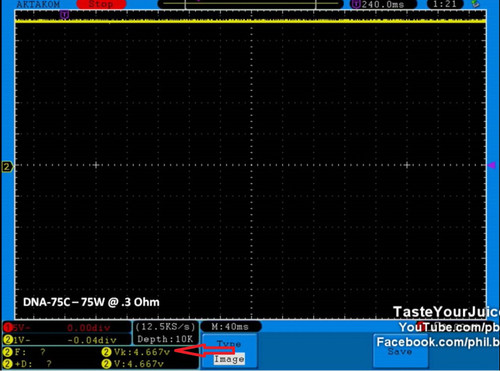Viewport: 500px width, 371px height.
Task: Click the 12.5KS/s sample rate readout
Action: pyautogui.click(x=165, y=327)
